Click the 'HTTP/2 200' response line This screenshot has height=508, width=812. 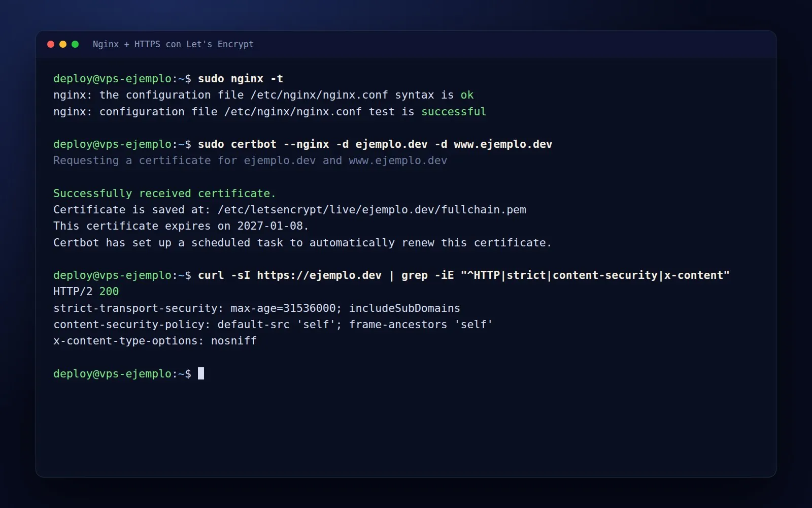click(x=86, y=292)
